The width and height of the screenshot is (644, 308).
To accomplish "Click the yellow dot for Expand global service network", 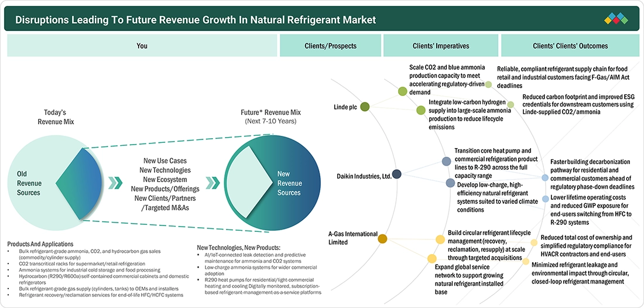I will click(x=431, y=258).
